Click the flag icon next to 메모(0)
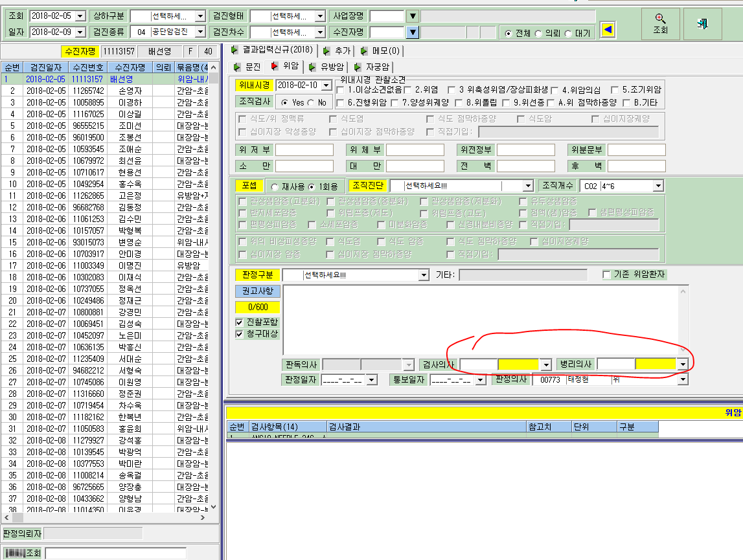Screen dimensions: 743x560 click(363, 50)
